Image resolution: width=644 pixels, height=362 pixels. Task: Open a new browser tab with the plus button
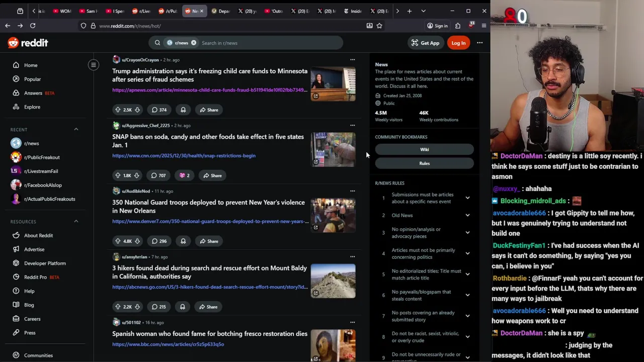click(x=410, y=11)
